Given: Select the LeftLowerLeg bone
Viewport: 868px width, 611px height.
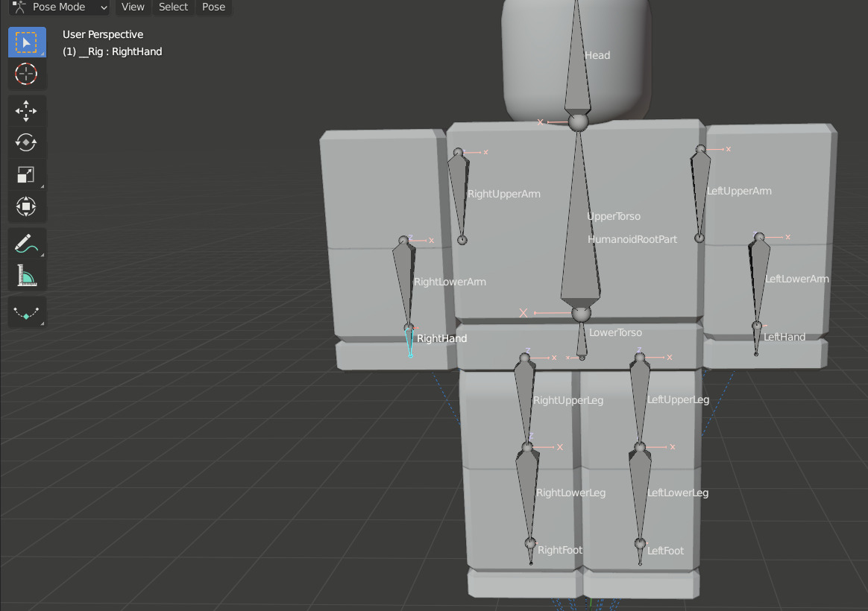Looking at the screenshot, I should pos(639,492).
